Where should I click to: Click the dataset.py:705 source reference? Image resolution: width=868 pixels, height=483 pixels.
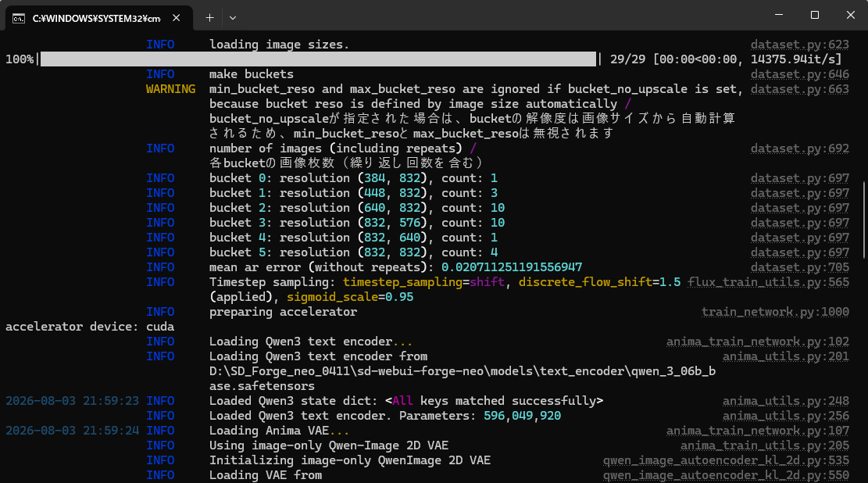[799, 267]
